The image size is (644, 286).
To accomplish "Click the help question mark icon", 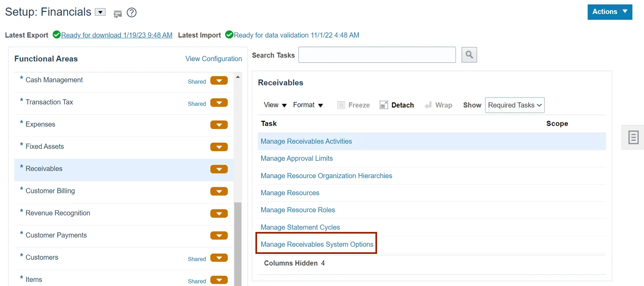I will tap(131, 13).
